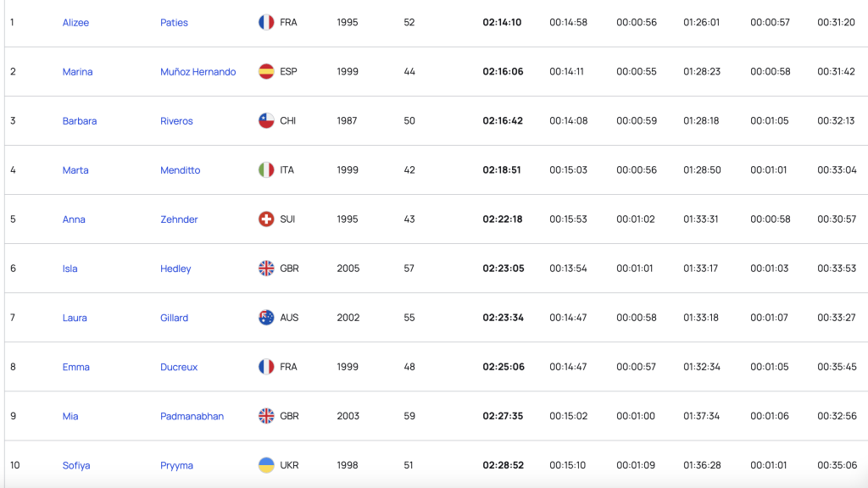Click the British flag beside Mia Padmanabhan
Viewport: 868px width, 488px height.
click(266, 416)
